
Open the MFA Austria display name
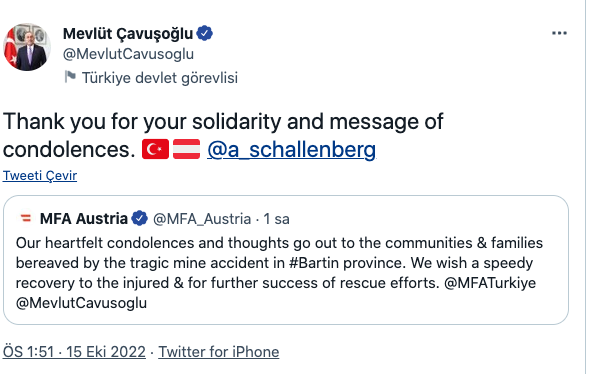[x=84, y=218]
